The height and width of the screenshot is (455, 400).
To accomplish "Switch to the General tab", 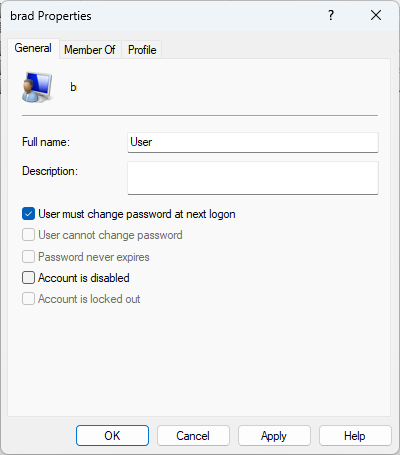I will [x=33, y=48].
